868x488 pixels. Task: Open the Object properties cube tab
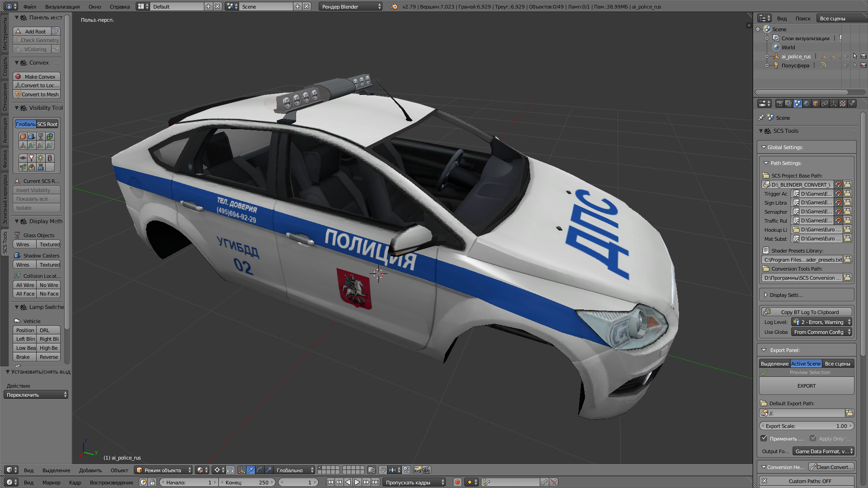pos(816,103)
